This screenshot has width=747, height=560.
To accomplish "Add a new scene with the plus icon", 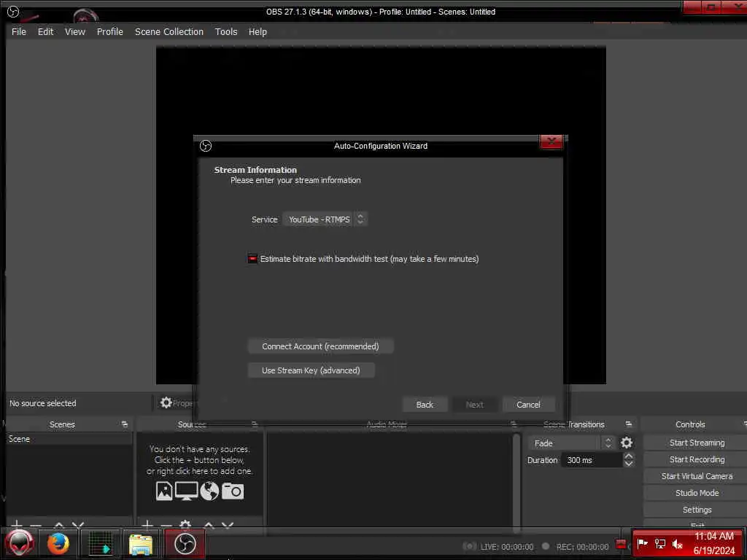I will coord(17,524).
